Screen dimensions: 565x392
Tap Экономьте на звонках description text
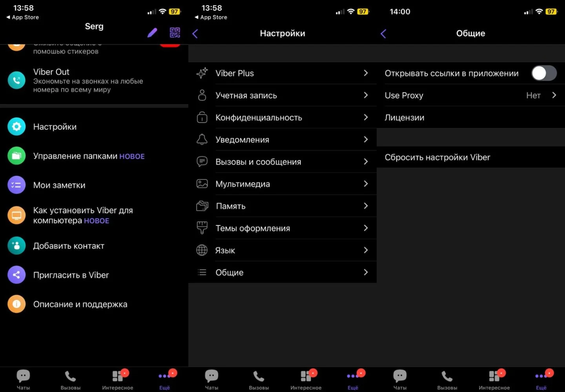pyautogui.click(x=88, y=85)
